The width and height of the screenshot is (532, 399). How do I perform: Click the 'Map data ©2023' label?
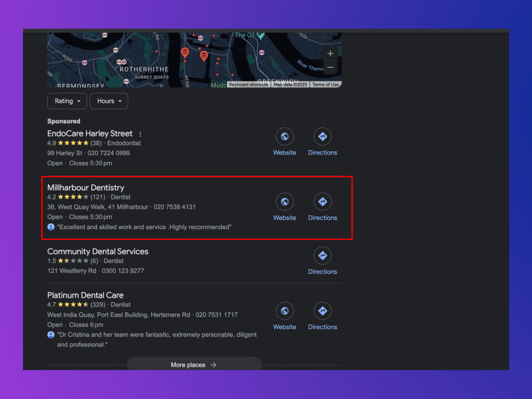click(x=290, y=85)
